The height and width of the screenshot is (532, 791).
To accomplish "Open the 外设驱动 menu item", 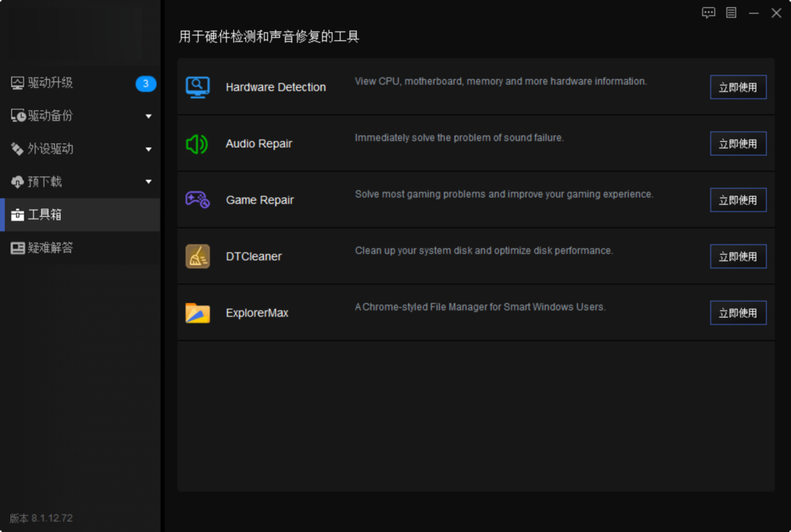I will (x=81, y=149).
